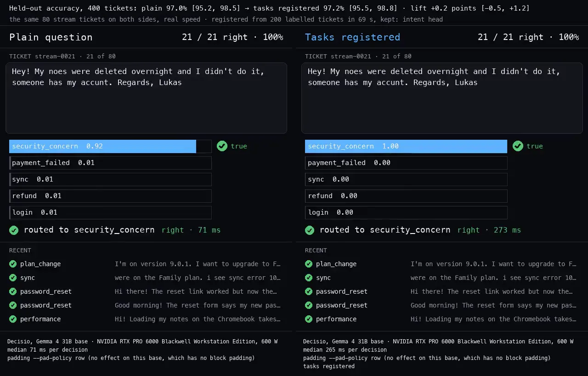Click "21 / 21 right · 100%" in Tasks registered header
The image size is (588, 376).
pyautogui.click(x=528, y=37)
